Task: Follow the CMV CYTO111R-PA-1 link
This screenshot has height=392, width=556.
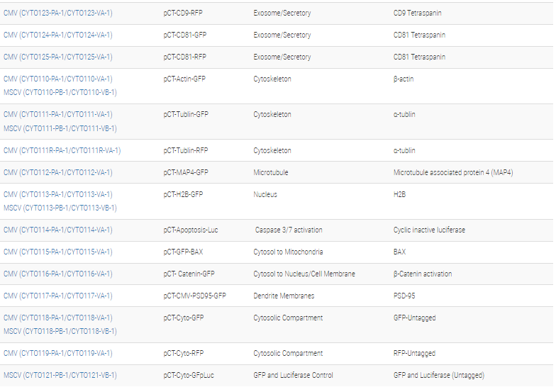Action: point(62,150)
